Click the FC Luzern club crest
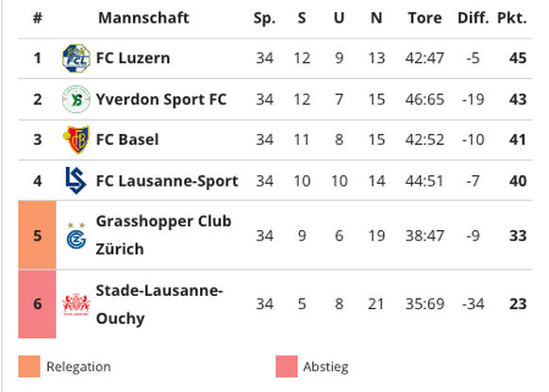549x392 pixels. [x=76, y=58]
